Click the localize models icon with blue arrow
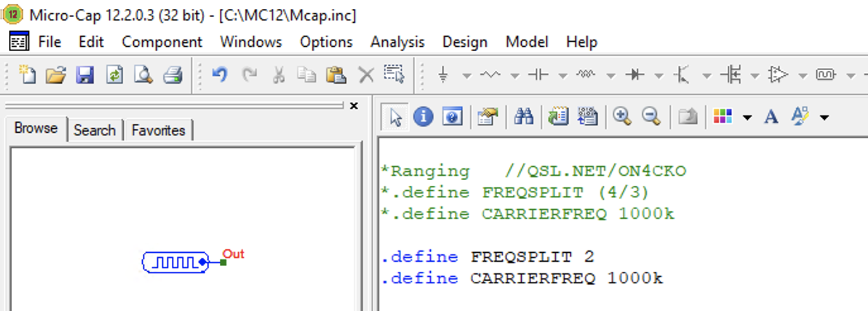Screen dimensions: 868x311 click(x=588, y=116)
